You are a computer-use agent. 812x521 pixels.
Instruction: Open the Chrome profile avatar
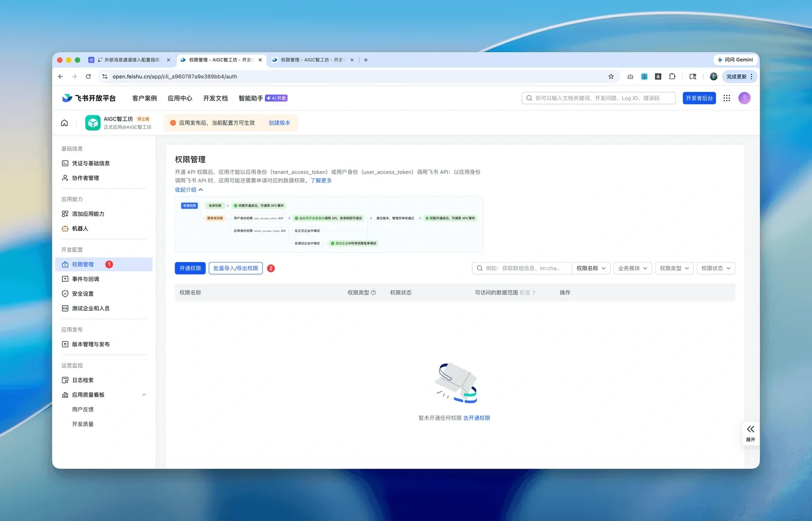click(714, 77)
